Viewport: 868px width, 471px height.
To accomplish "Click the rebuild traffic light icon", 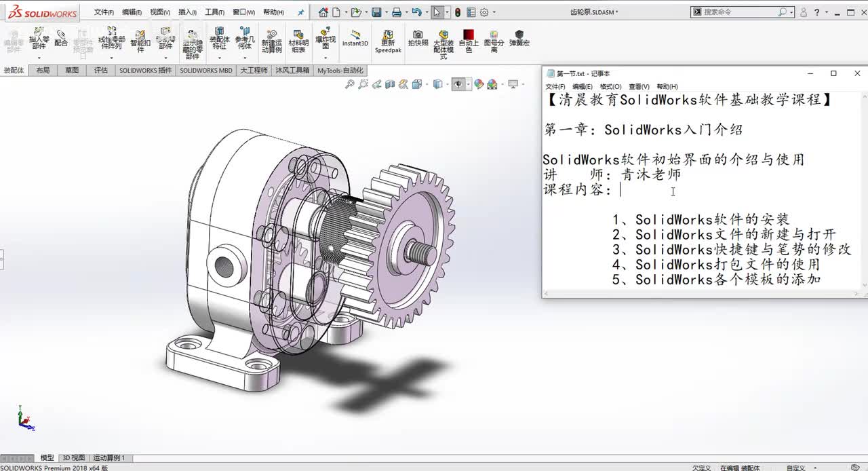I will [x=458, y=12].
